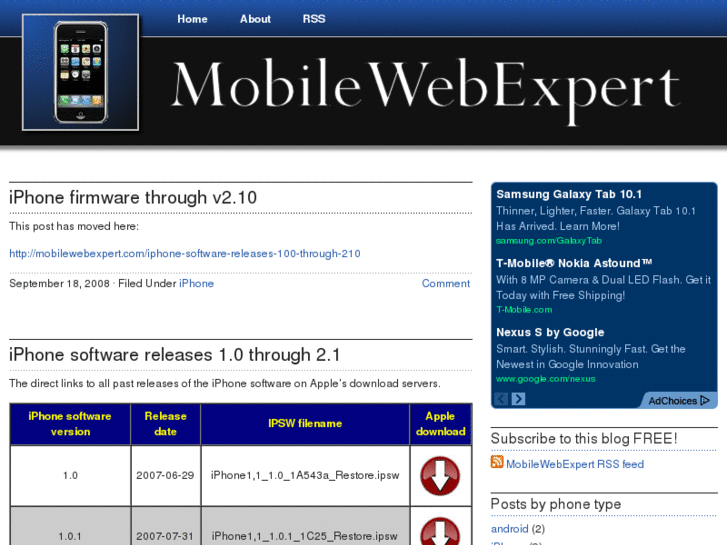727x545 pixels.
Task: Click the 'Subscribe to this blog FREE!' heading
Action: [x=584, y=439]
